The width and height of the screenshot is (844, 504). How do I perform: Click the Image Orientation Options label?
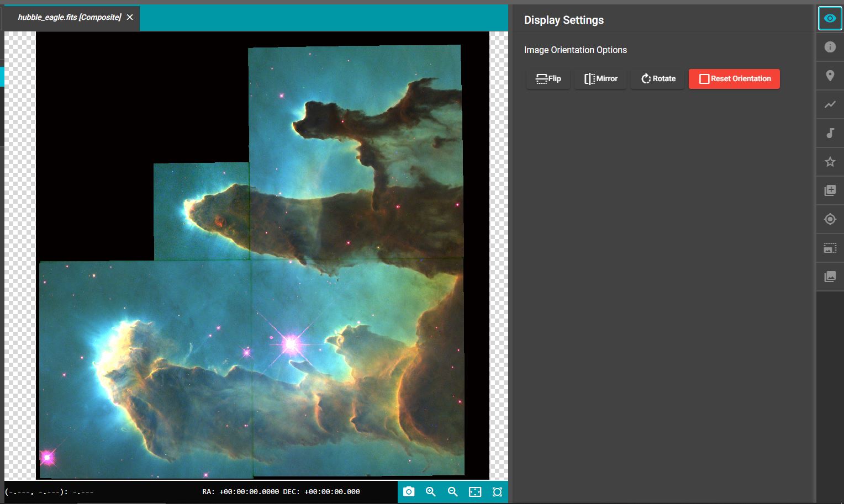point(576,50)
